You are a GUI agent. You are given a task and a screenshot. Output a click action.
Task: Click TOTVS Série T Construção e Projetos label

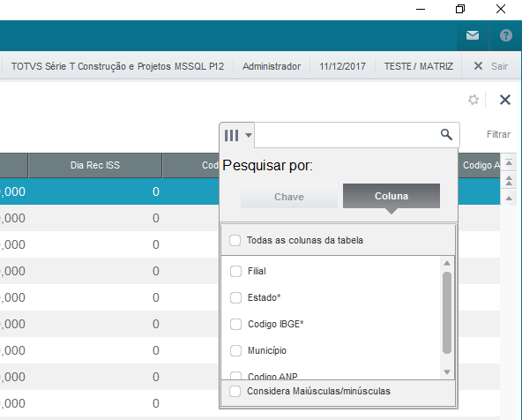click(117, 66)
